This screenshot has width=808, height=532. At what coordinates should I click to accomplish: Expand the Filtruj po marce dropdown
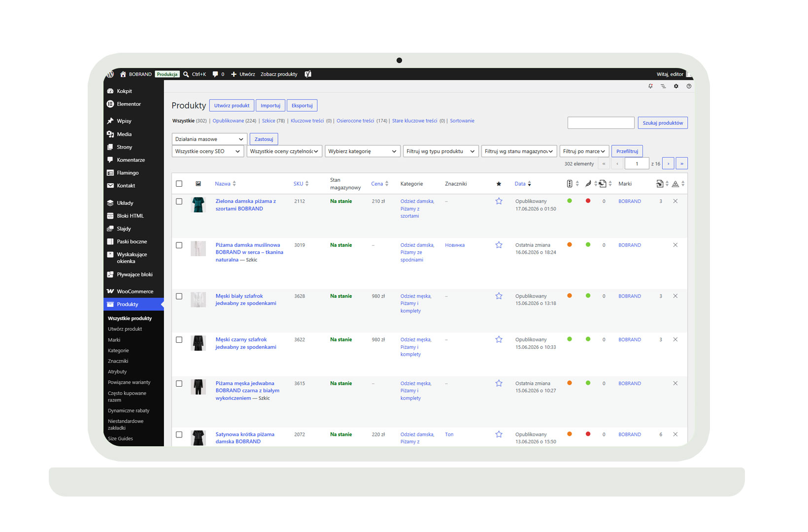[x=584, y=151]
